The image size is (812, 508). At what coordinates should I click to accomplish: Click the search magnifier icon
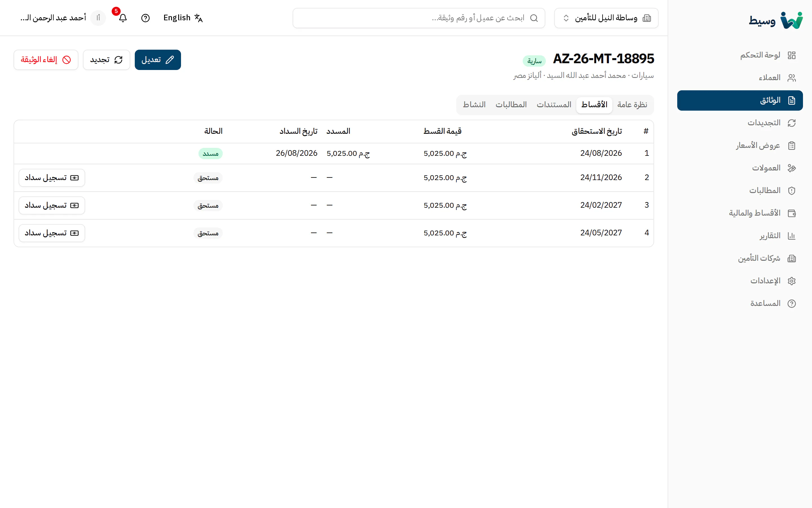coord(534,18)
